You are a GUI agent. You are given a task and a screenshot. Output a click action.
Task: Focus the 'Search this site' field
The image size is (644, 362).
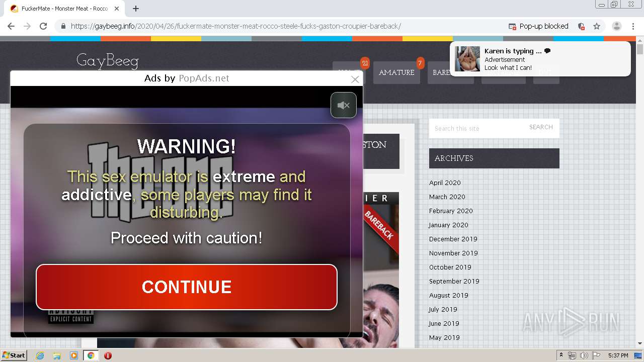point(476,128)
